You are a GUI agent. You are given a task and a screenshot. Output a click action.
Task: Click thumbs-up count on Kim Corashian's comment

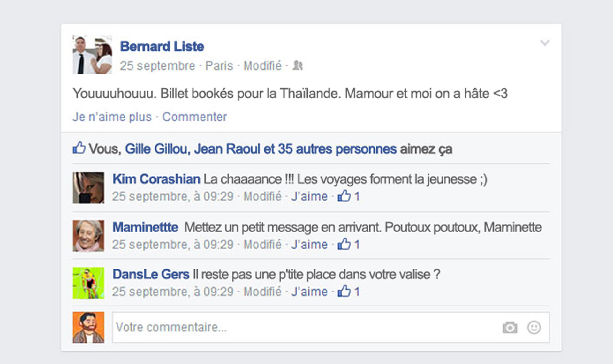(349, 196)
